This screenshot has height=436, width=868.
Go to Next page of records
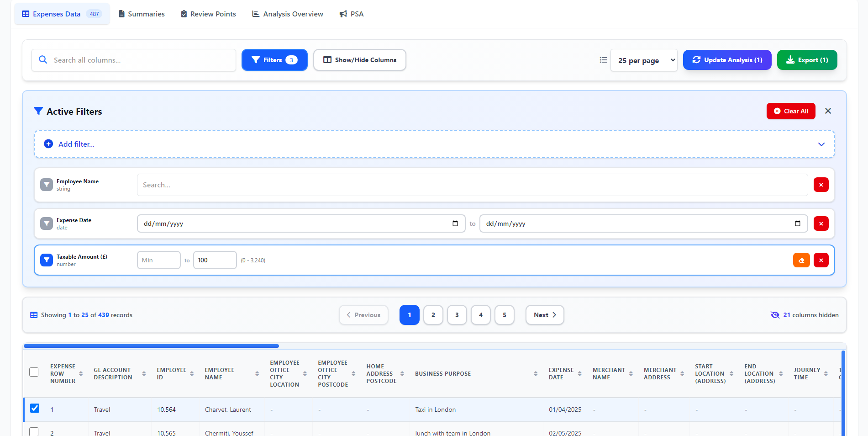(x=545, y=315)
